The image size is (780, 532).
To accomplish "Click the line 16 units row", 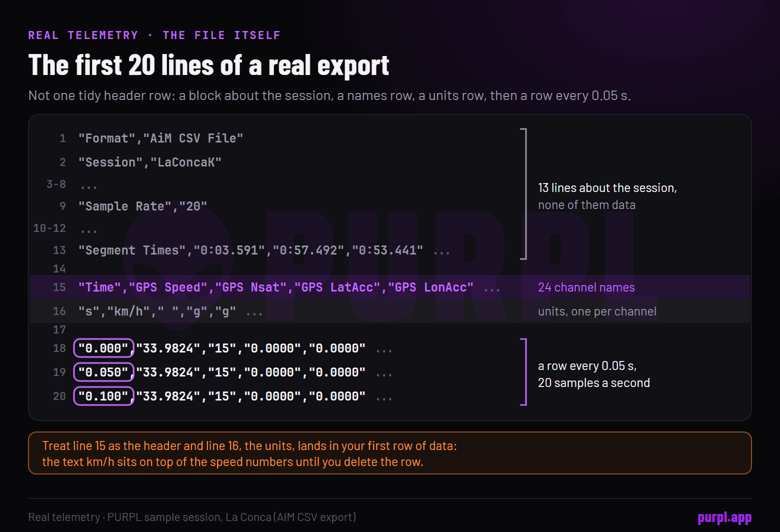I will point(390,311).
